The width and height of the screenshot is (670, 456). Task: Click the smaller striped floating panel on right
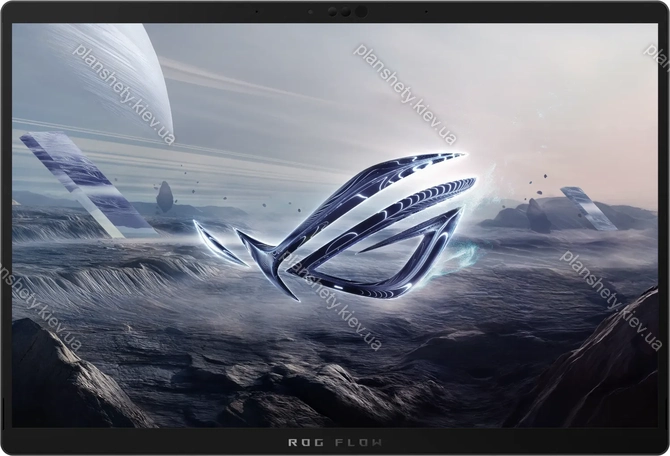point(588,207)
